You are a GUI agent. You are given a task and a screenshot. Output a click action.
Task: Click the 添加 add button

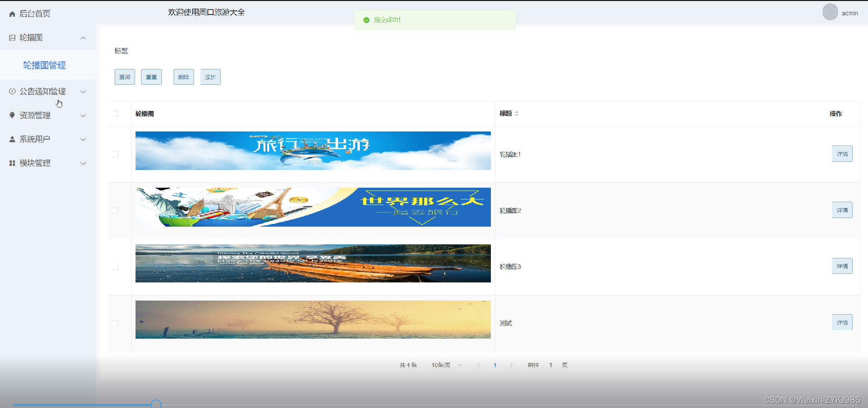[x=210, y=77]
